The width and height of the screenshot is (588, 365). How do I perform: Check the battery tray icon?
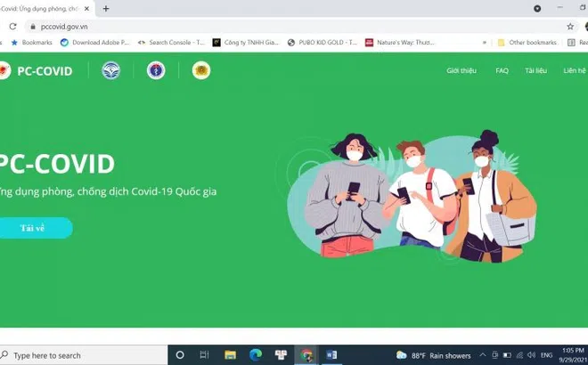507,355
